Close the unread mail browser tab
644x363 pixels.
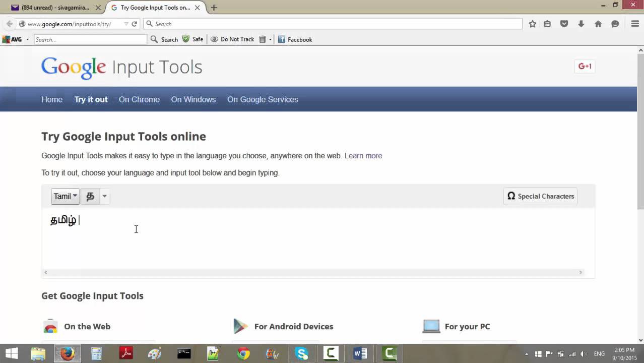[x=98, y=8]
